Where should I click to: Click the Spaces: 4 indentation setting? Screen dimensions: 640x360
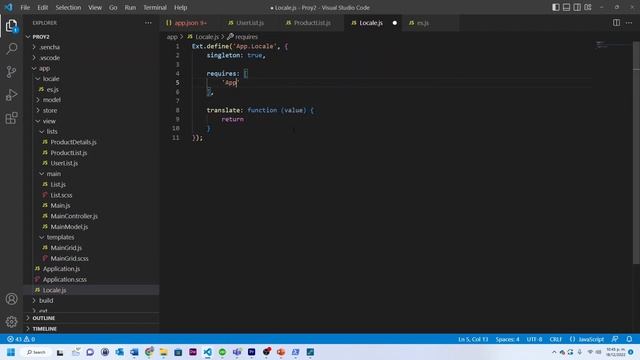pyautogui.click(x=507, y=339)
